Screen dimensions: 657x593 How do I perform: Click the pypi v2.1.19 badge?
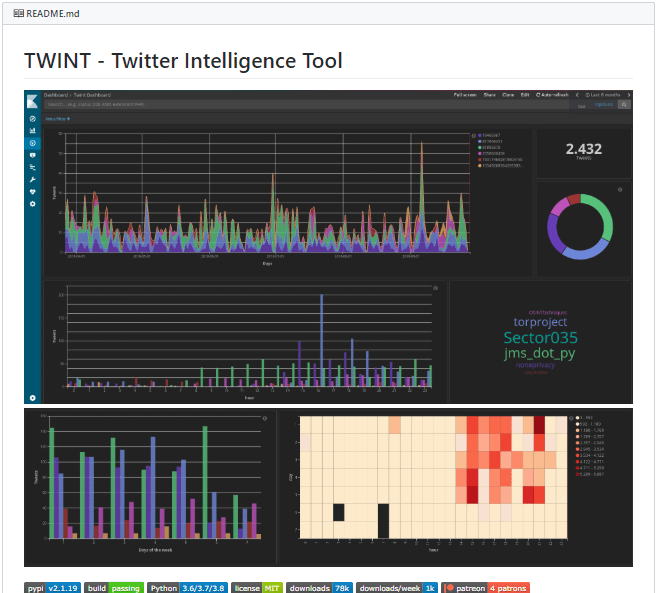tap(52, 588)
